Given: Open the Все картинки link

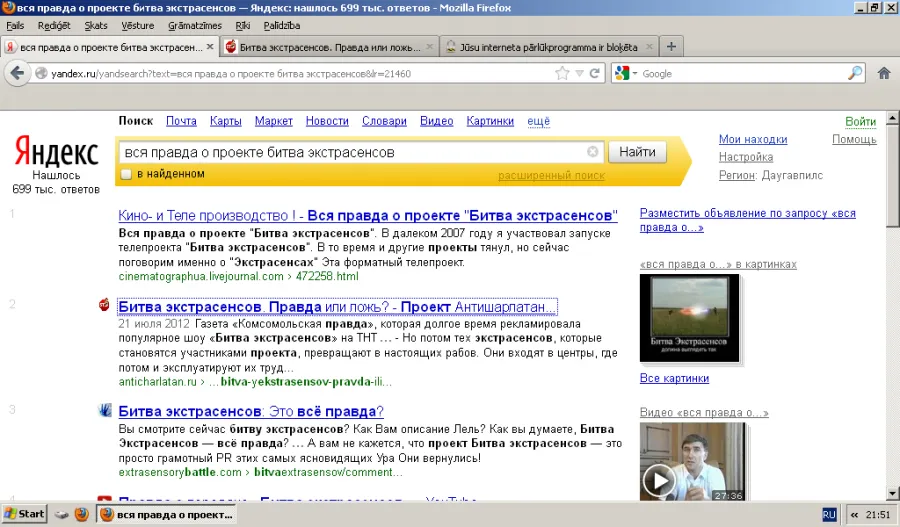Looking at the screenshot, I should pyautogui.click(x=674, y=378).
